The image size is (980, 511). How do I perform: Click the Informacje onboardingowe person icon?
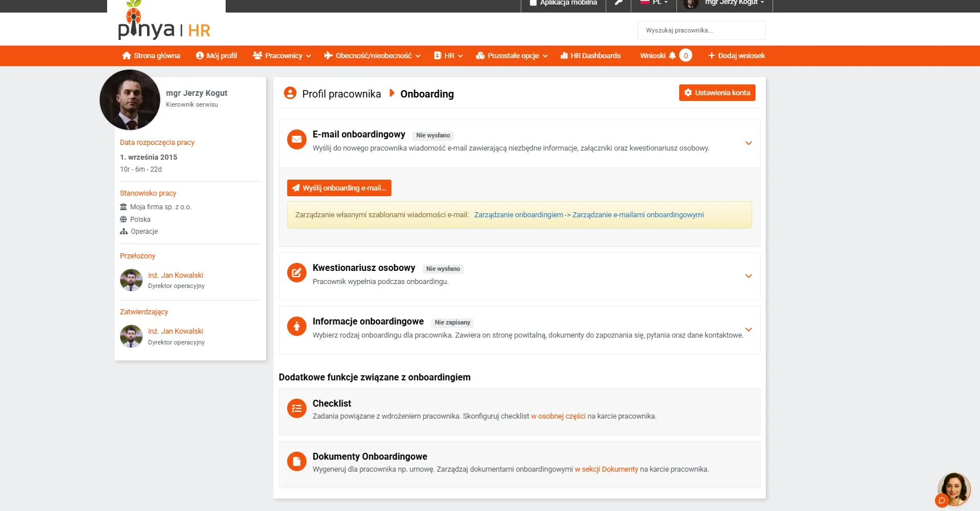296,326
